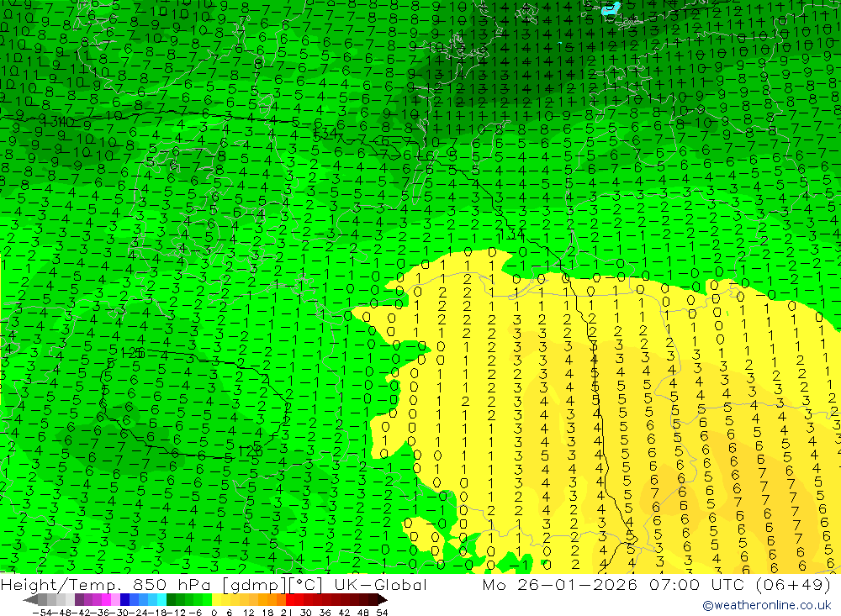841x616 pixels.
Task: Click the pure yellow legend swatch above 0
Action: click(216, 600)
